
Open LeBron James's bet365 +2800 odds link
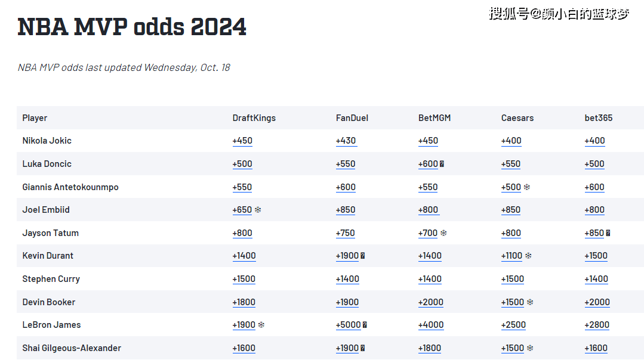[596, 325]
